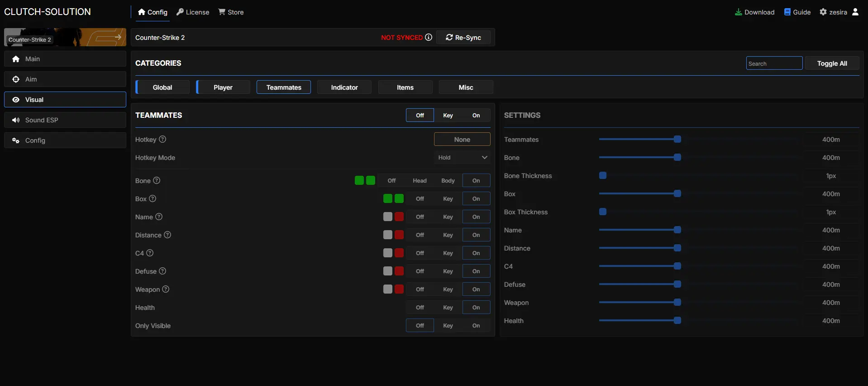Click the question mark icon beside Distance

[x=167, y=235]
